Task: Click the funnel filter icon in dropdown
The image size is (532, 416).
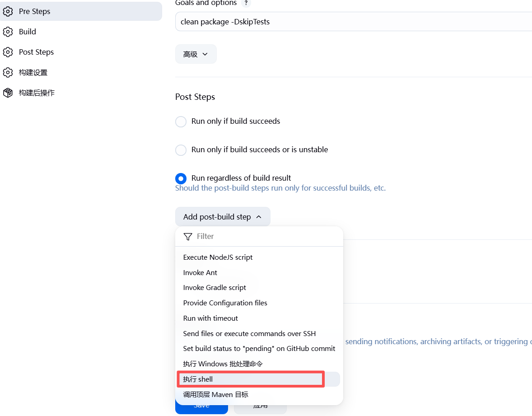Action: 187,237
